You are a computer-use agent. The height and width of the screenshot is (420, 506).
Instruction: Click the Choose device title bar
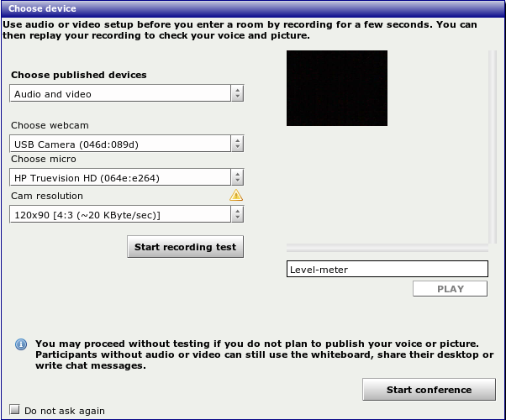point(252,8)
